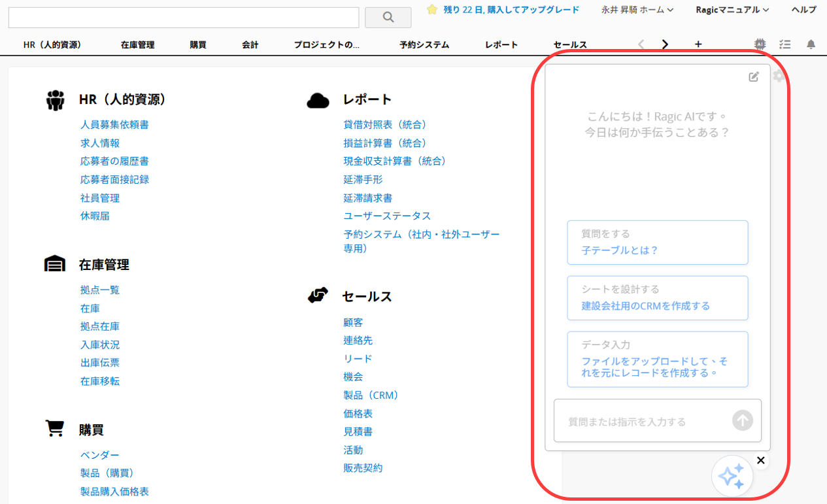
Task: Click the HR people icon
Action: (56, 100)
